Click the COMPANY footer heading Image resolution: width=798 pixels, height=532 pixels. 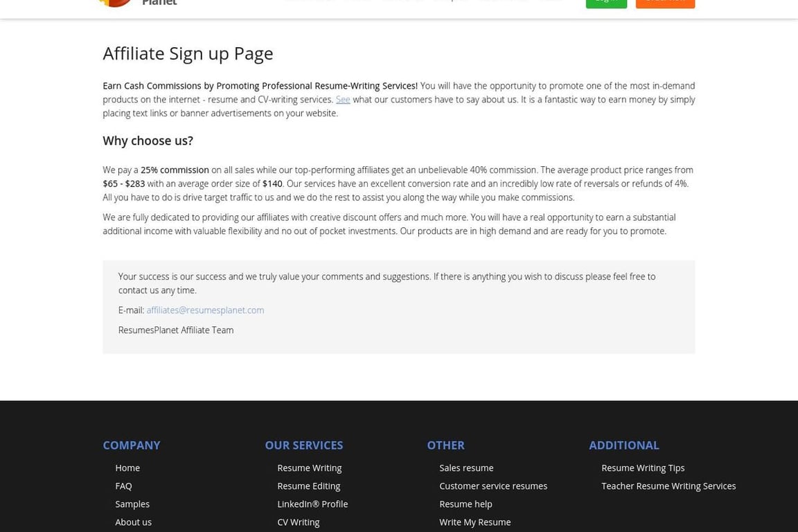click(x=132, y=445)
